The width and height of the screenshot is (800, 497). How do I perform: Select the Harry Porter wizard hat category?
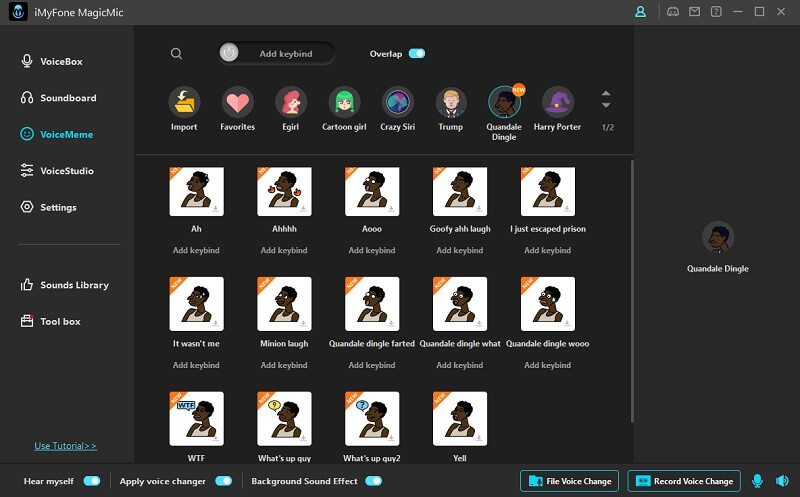558,102
